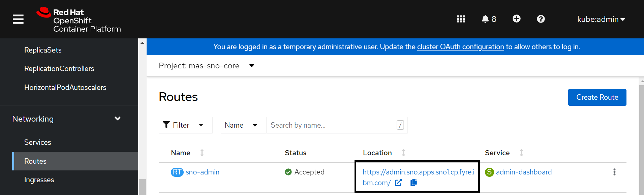Click the Red Hat OpenShift logo
The image size is (644, 195).
79,20
